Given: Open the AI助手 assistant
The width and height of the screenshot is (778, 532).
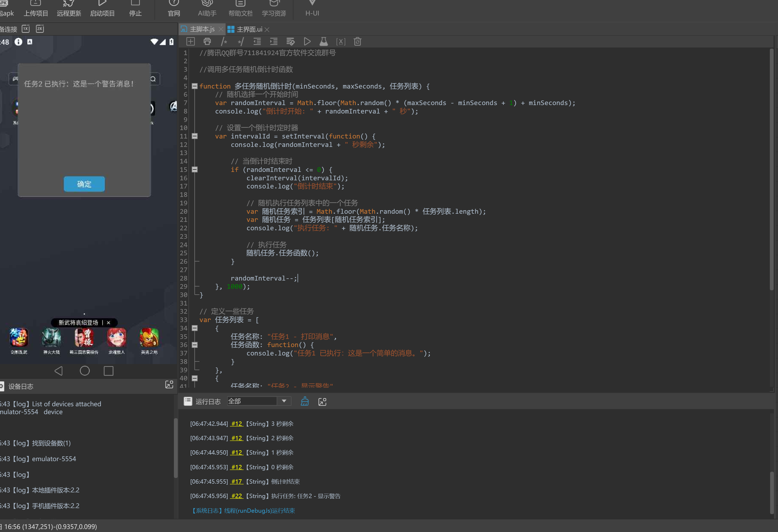Looking at the screenshot, I should click(x=207, y=9).
